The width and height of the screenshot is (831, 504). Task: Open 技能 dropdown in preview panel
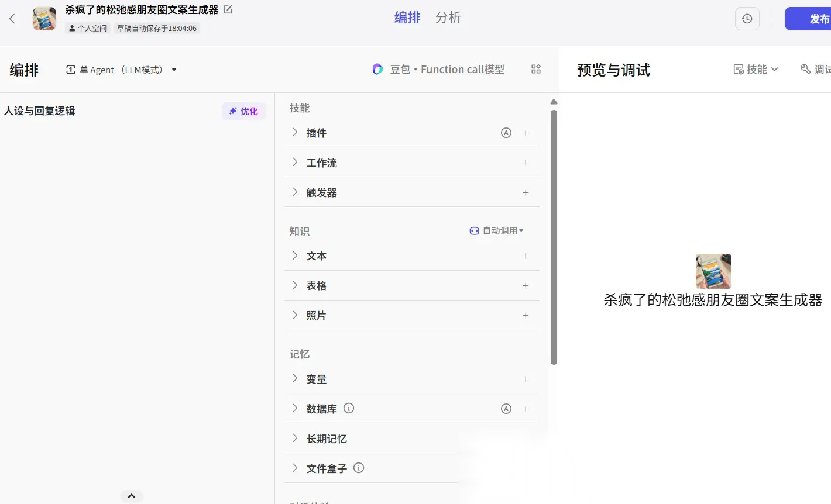pyautogui.click(x=756, y=69)
